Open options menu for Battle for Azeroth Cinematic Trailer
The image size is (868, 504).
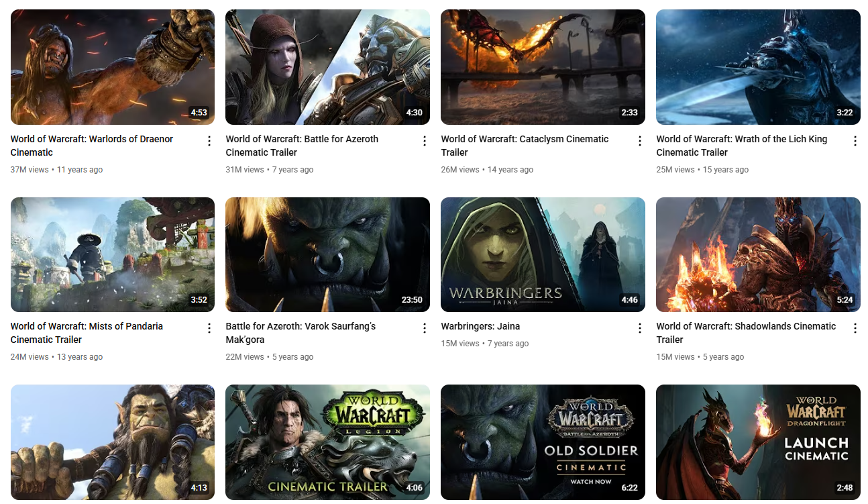click(425, 141)
